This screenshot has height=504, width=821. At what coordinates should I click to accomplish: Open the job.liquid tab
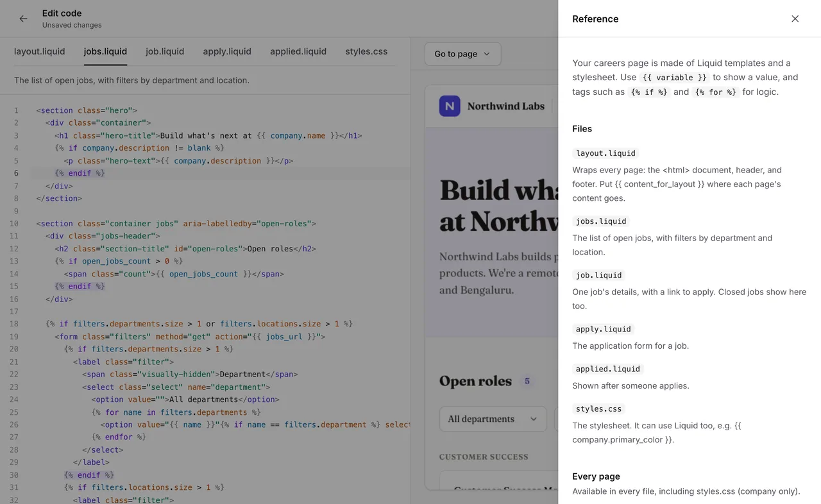point(165,51)
